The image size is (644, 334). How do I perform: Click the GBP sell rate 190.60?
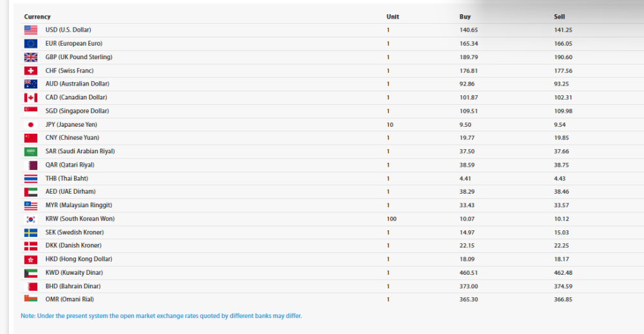(563, 57)
